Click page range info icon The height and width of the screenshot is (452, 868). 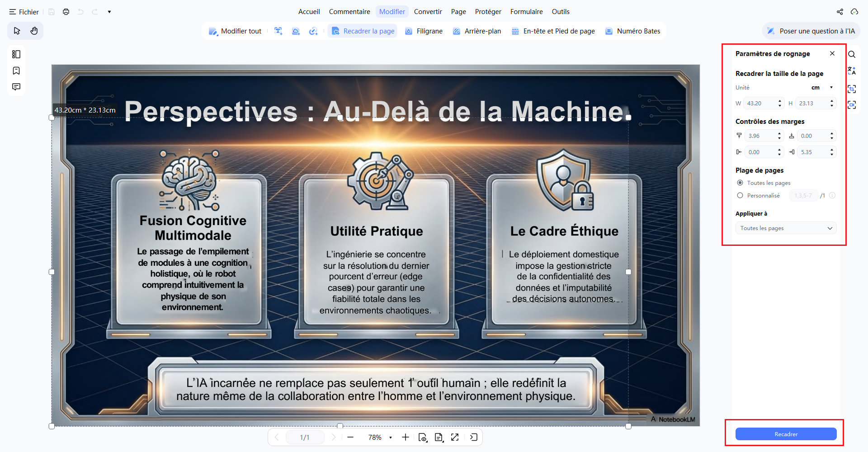click(832, 195)
